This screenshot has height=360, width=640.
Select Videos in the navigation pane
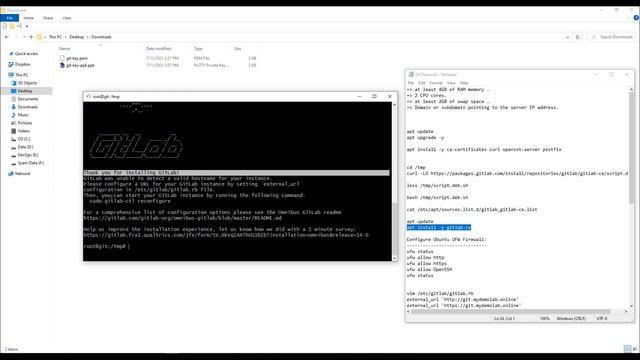pyautogui.click(x=24, y=131)
